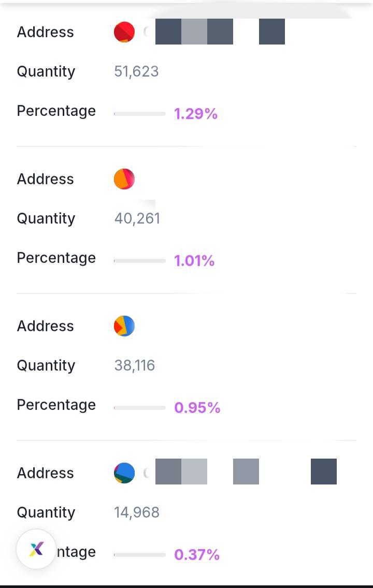373x588 pixels.
Task: Select the quantity value 40,261
Action: tap(137, 218)
